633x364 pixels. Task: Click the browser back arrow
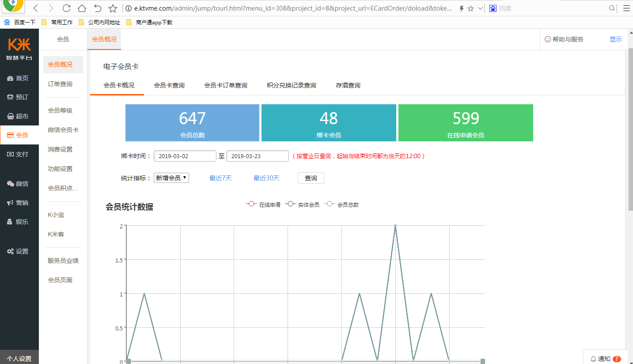[x=36, y=8]
